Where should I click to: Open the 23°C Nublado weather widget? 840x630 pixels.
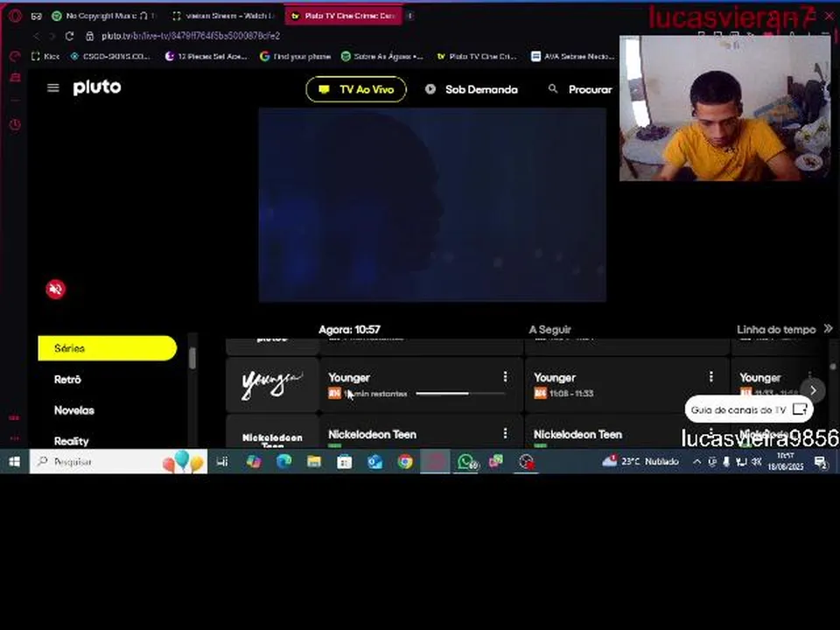640,461
